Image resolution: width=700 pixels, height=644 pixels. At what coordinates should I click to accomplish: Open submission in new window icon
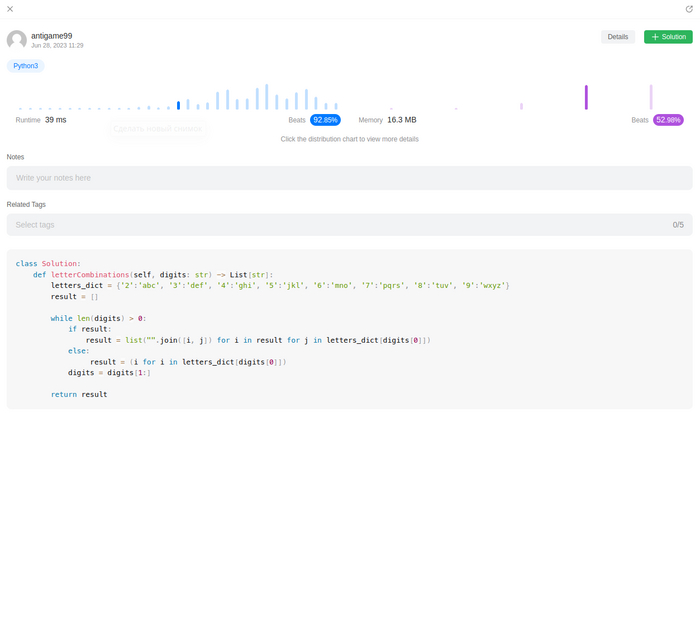pos(689,9)
